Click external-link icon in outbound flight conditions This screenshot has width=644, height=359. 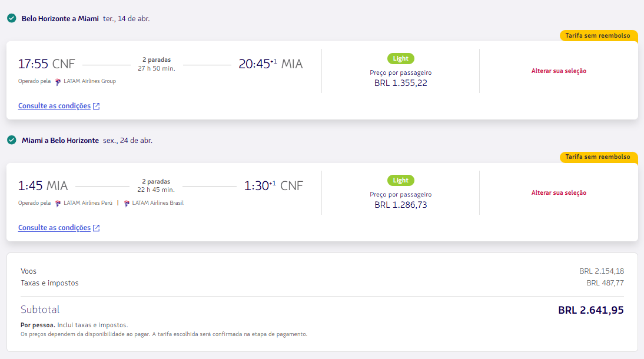click(x=97, y=107)
